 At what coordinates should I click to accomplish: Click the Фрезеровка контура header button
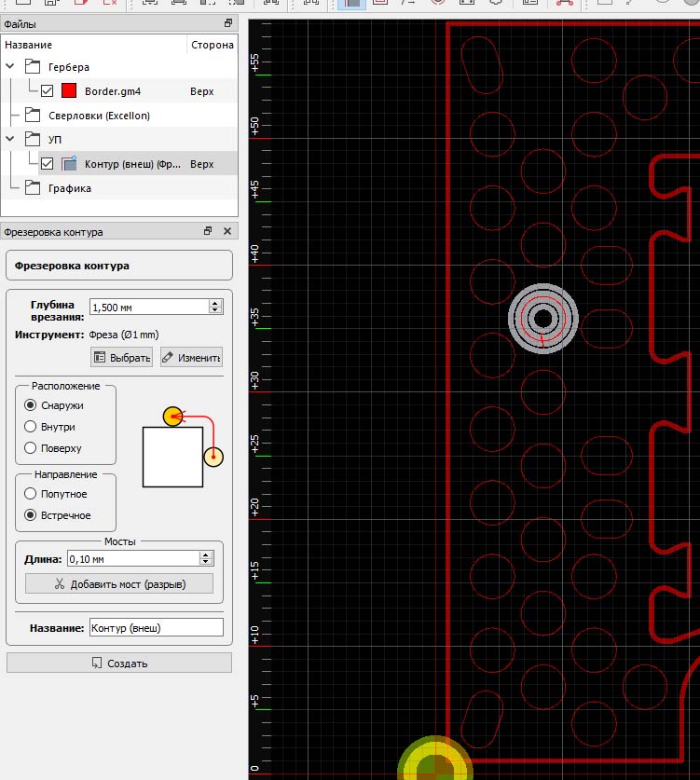[119, 266]
